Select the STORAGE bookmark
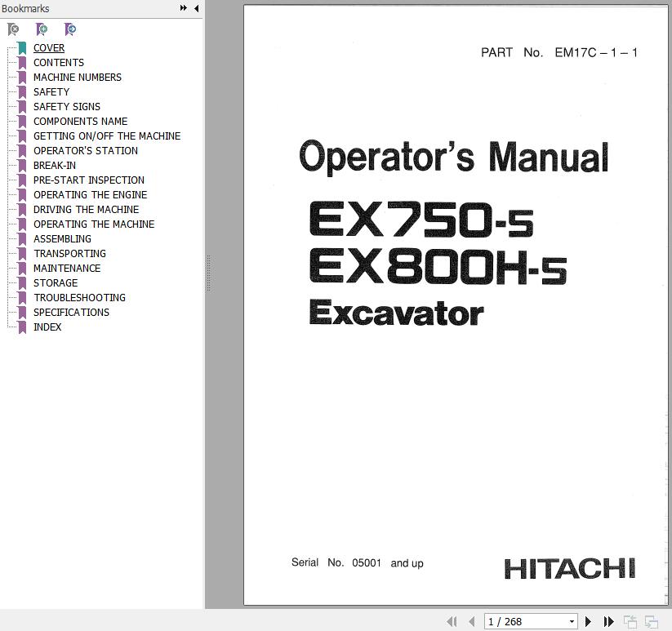This screenshot has height=631, width=672. click(x=56, y=283)
